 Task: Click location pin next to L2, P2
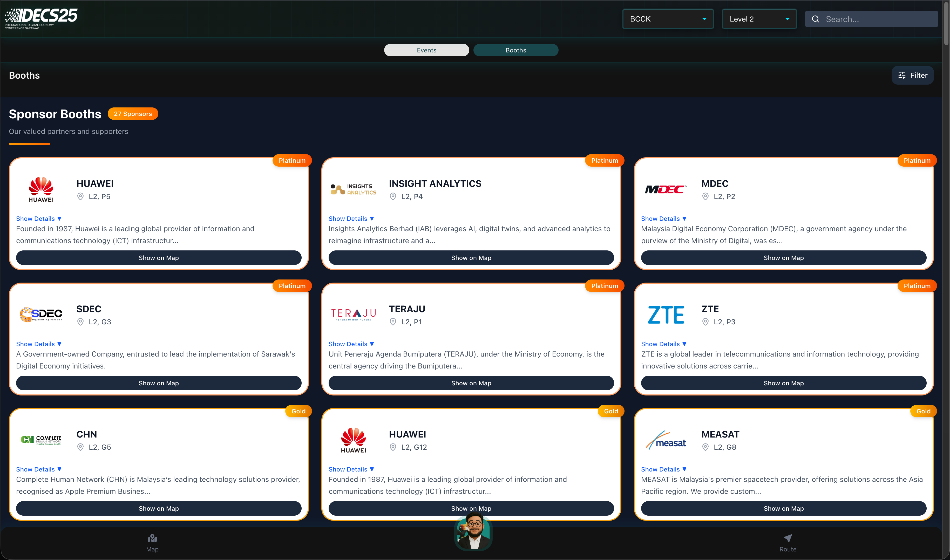(705, 196)
